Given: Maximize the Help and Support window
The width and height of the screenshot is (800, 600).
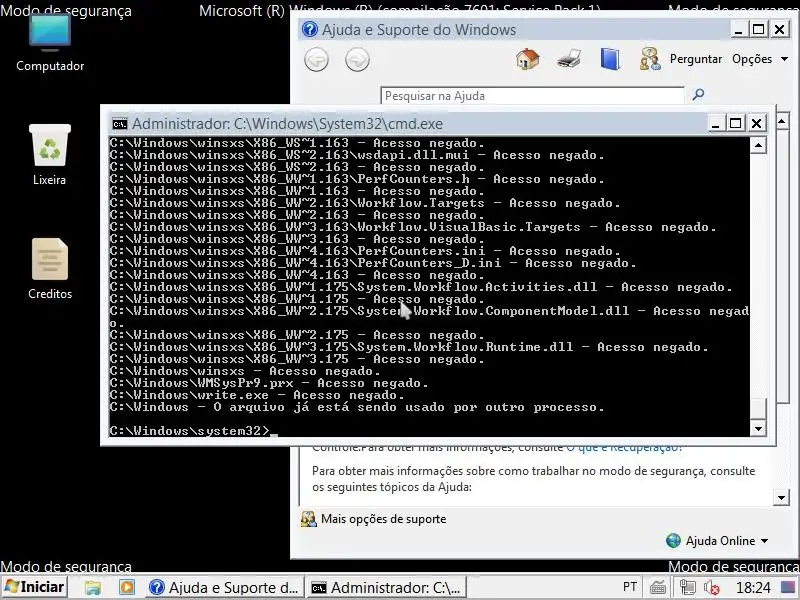Looking at the screenshot, I should (x=759, y=30).
